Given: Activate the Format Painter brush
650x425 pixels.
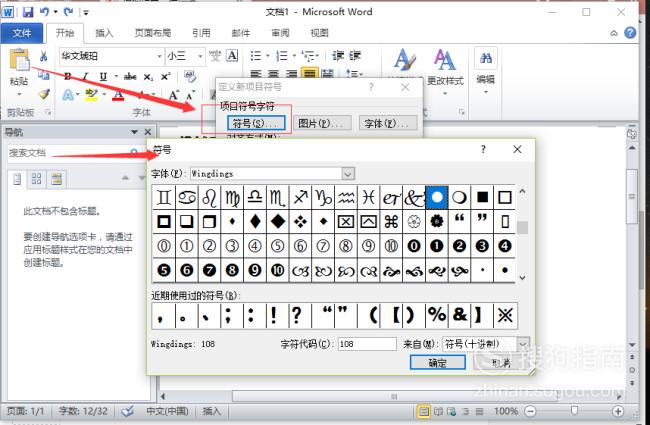Looking at the screenshot, I should pos(44,95).
